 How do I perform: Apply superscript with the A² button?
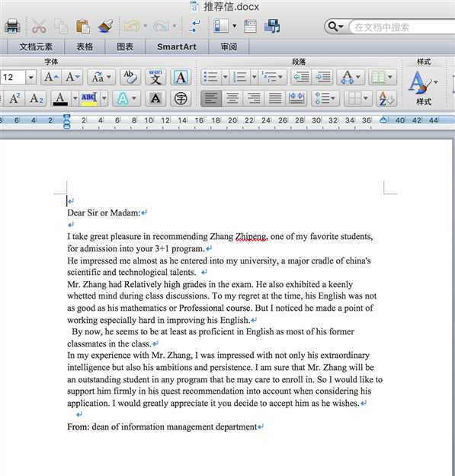[14, 98]
